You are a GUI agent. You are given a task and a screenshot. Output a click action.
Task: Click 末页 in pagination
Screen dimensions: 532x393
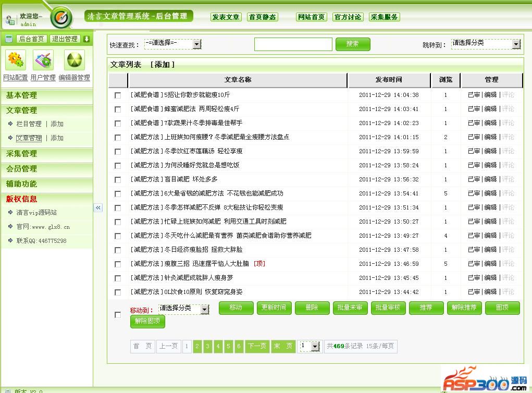point(283,346)
